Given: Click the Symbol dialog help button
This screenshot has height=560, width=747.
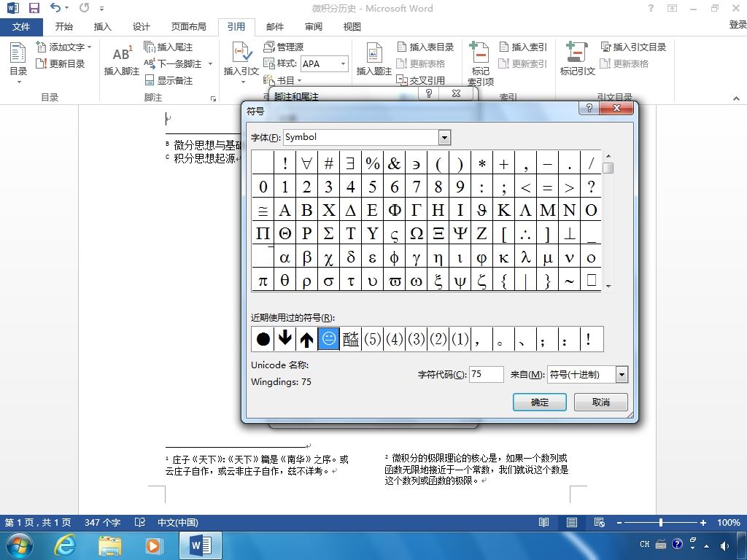Looking at the screenshot, I should (x=589, y=108).
